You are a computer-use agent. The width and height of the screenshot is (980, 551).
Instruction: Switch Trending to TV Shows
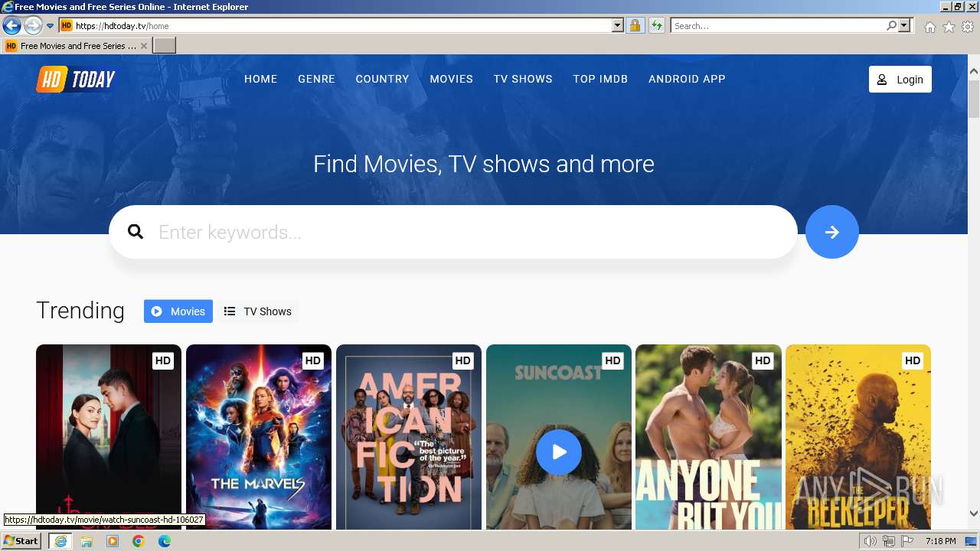tap(257, 311)
